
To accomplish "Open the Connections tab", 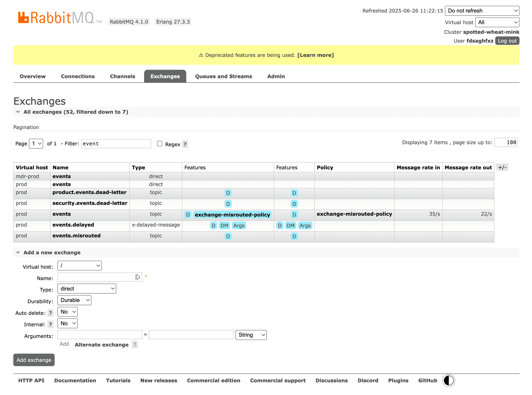I will point(78,76).
